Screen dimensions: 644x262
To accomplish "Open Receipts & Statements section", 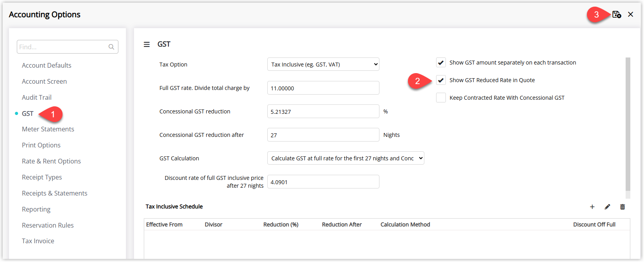I will (x=55, y=193).
